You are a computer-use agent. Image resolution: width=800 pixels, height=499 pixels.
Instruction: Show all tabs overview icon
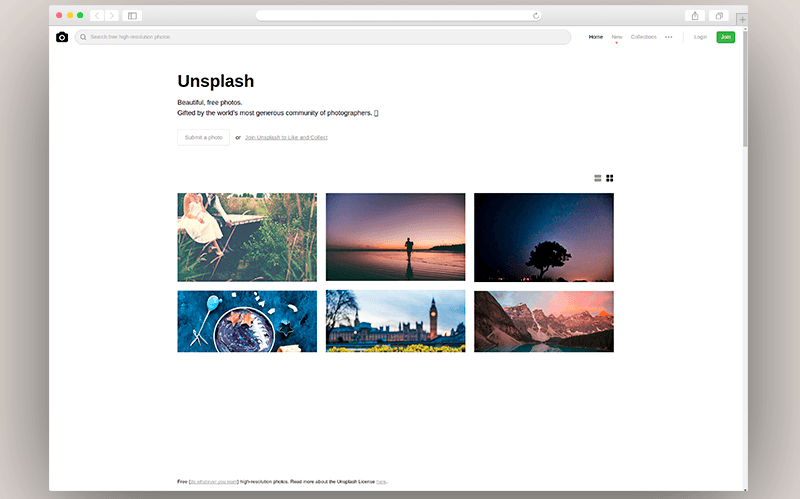click(x=719, y=16)
